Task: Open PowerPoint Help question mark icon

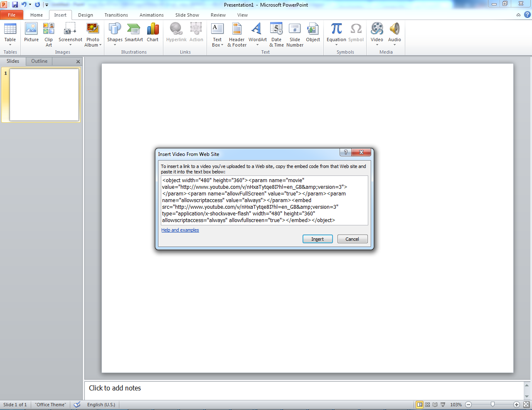Action: point(527,15)
